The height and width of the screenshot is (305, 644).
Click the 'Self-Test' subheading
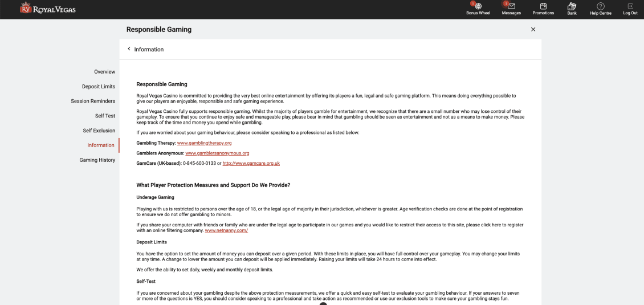click(146, 282)
